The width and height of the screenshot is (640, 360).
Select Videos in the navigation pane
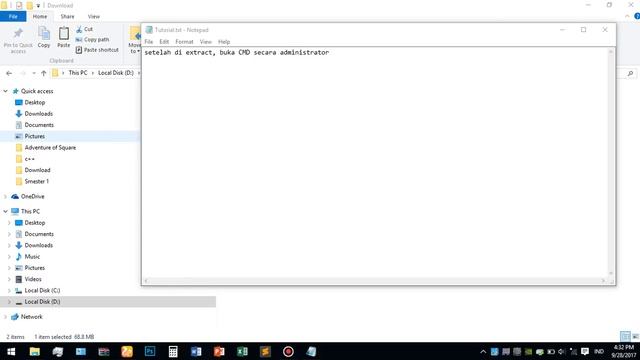coord(33,279)
